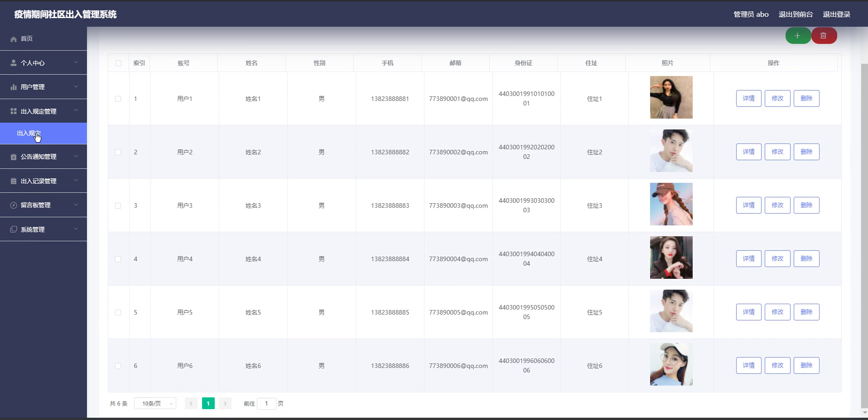Click the vertical scrollbar on right edge
868x420 pixels.
[x=864, y=235]
